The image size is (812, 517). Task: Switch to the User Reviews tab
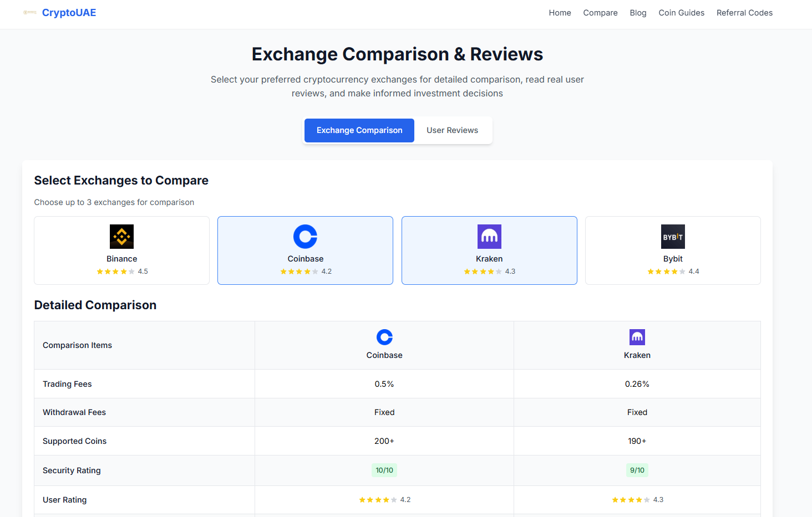coord(452,130)
